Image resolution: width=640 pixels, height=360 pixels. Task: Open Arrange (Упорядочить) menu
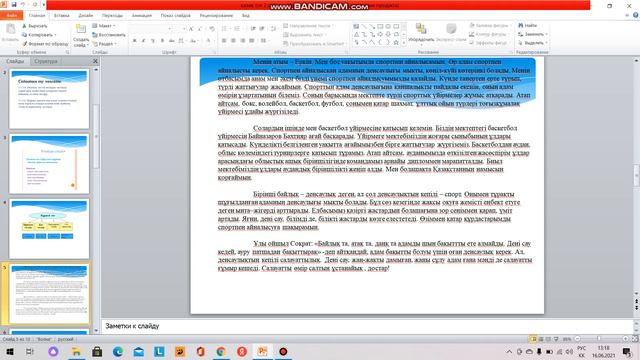coord(421,33)
